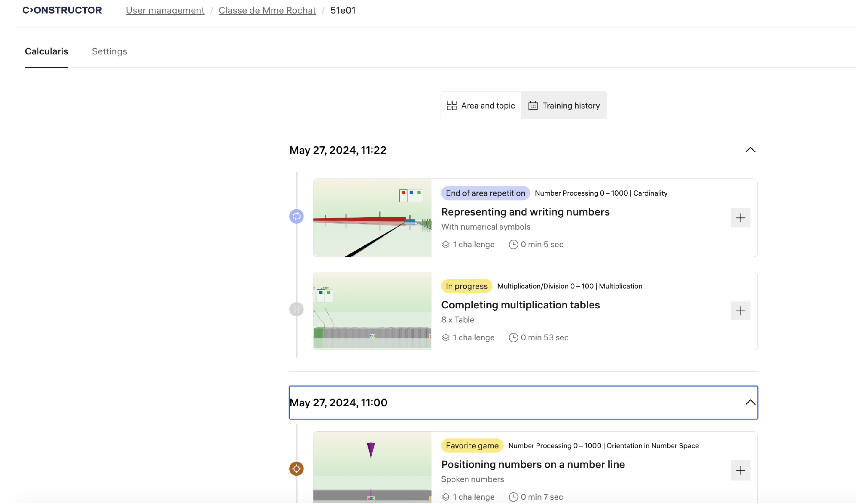Open Classe de Mme Rochat breadcrumb link
Viewport: 856px width, 504px height.
coord(267,10)
